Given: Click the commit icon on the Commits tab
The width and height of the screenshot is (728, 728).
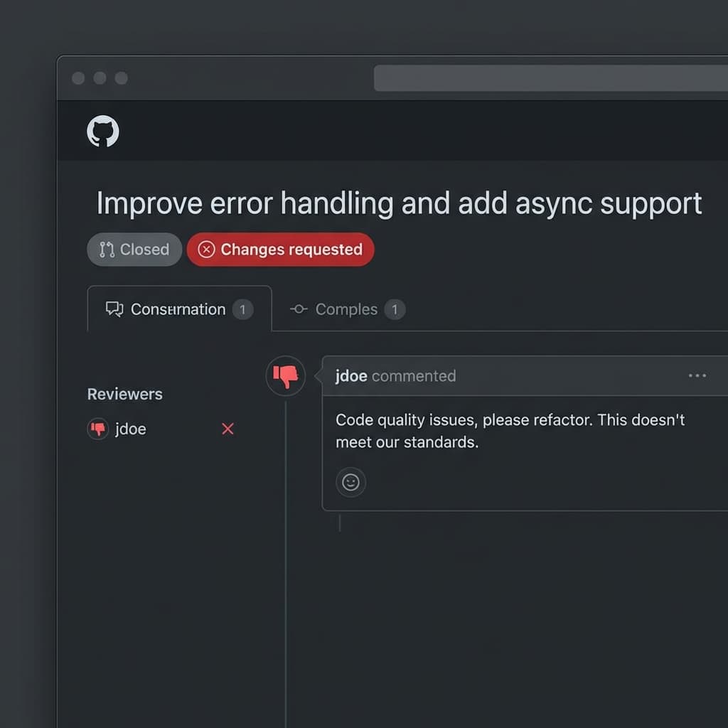Looking at the screenshot, I should tap(298, 309).
